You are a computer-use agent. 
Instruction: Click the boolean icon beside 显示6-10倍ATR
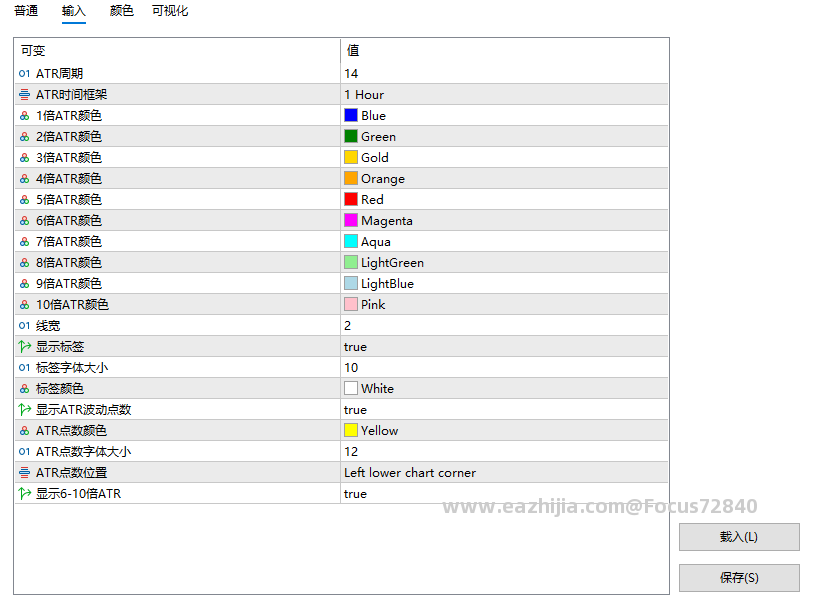tap(24, 494)
